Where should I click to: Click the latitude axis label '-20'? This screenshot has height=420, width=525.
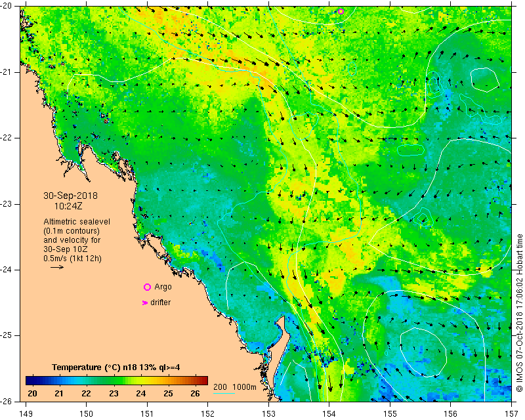click(x=6, y=6)
